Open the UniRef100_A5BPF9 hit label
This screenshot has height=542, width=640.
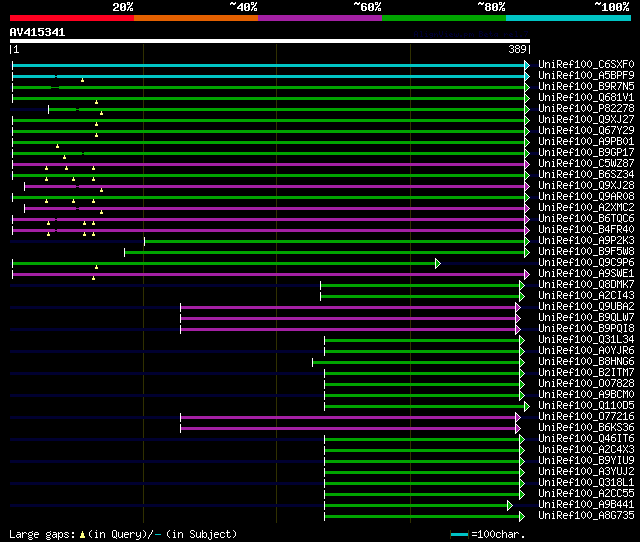point(586,76)
